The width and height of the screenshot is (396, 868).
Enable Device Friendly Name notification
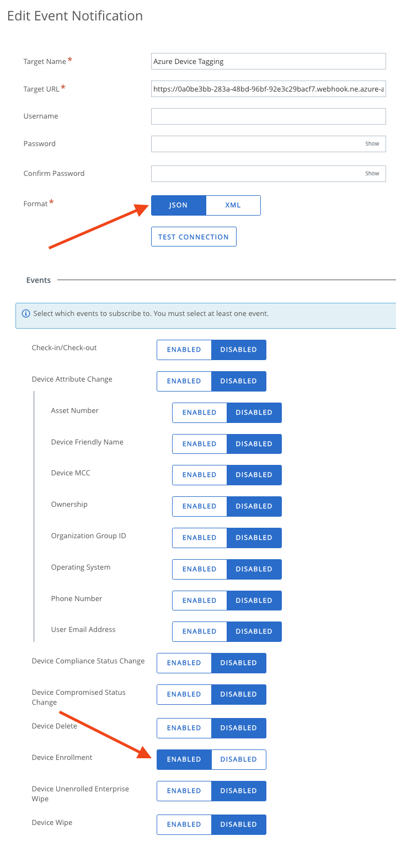(x=199, y=444)
